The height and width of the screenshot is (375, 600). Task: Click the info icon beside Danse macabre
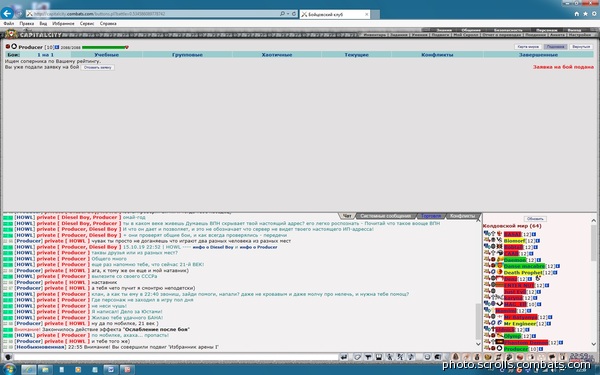(x=558, y=266)
